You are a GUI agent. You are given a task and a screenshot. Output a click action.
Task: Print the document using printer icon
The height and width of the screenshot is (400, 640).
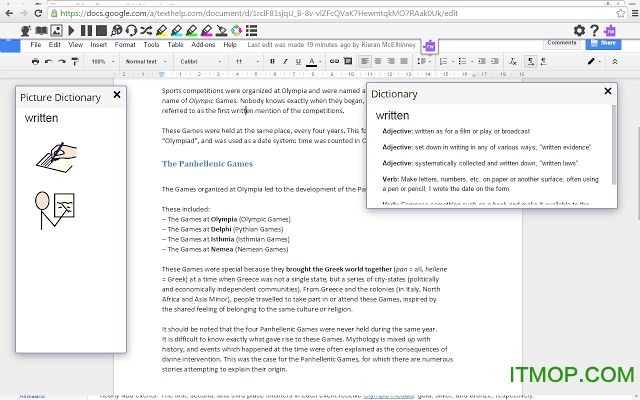(36, 62)
